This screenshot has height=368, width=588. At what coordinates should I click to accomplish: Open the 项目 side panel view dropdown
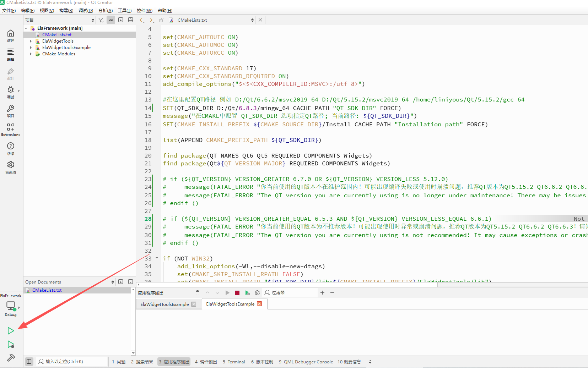60,20
